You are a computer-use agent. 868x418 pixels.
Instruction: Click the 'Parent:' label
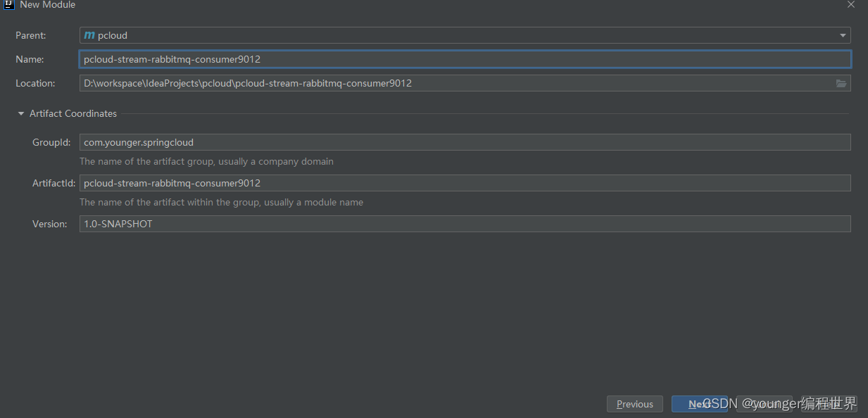[x=31, y=35]
